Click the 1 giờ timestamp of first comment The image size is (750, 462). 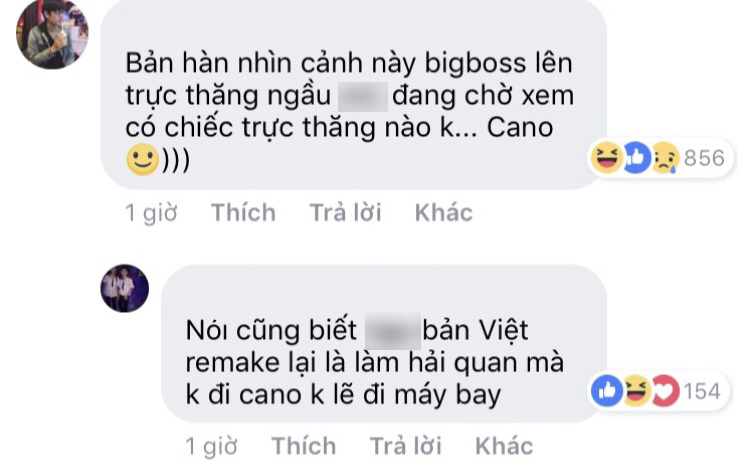point(151,213)
